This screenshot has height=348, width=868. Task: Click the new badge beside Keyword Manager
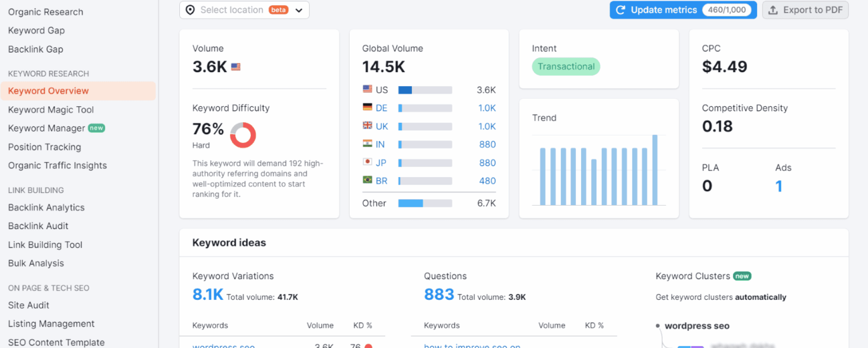pos(96,128)
